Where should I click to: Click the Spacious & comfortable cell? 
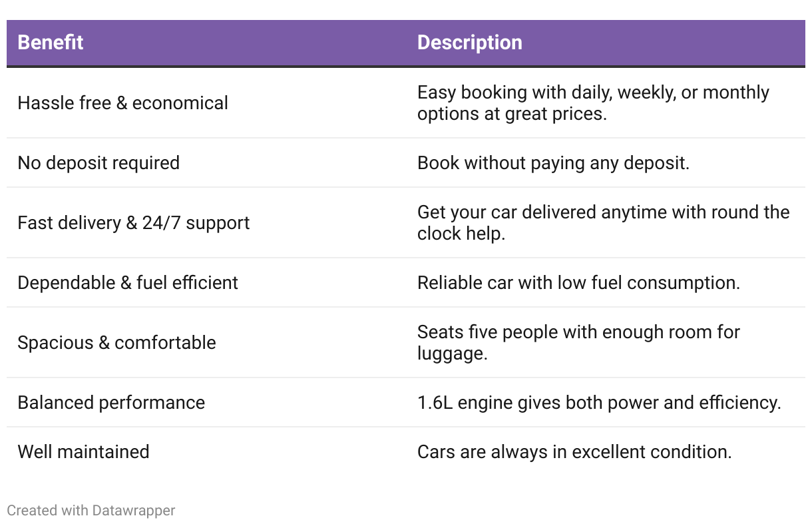[x=116, y=343]
